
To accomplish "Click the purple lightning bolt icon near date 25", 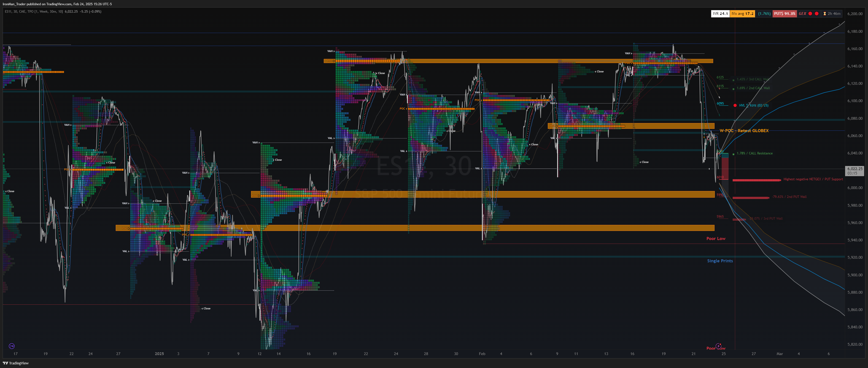I will 718,346.
